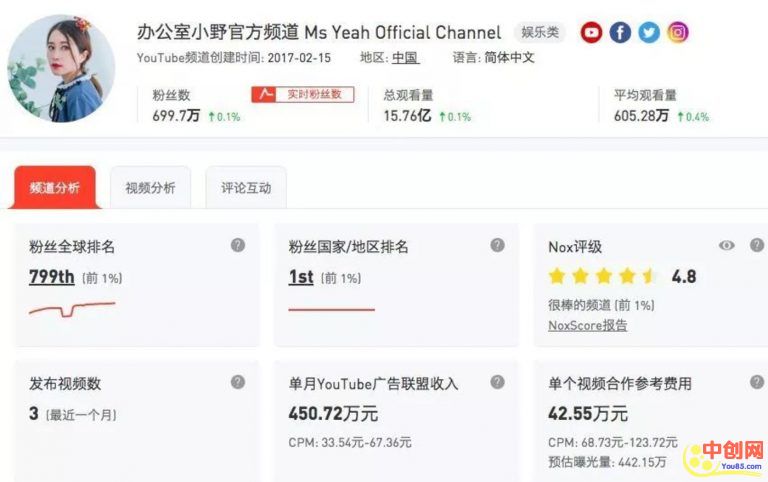This screenshot has width=768, height=482.
Task: Click help icon next to Nox评级 eye
Action: [x=756, y=245]
